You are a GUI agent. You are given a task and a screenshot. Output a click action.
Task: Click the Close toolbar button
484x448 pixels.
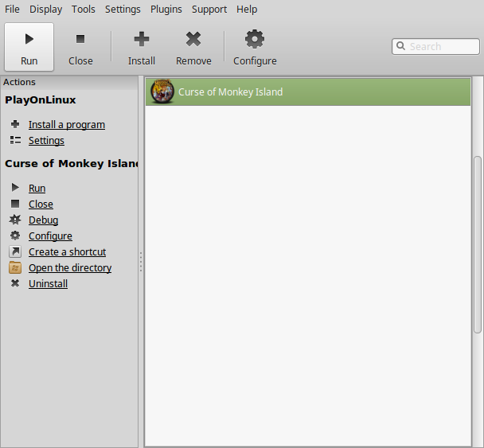[x=80, y=47]
